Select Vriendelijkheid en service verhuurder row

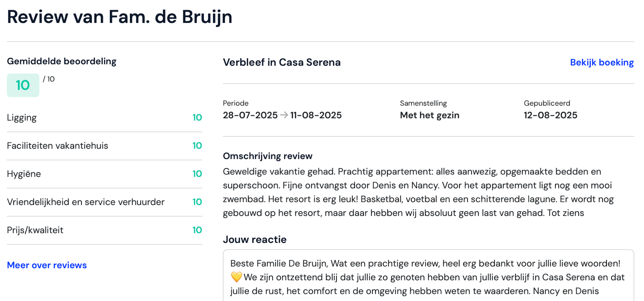pos(104,202)
